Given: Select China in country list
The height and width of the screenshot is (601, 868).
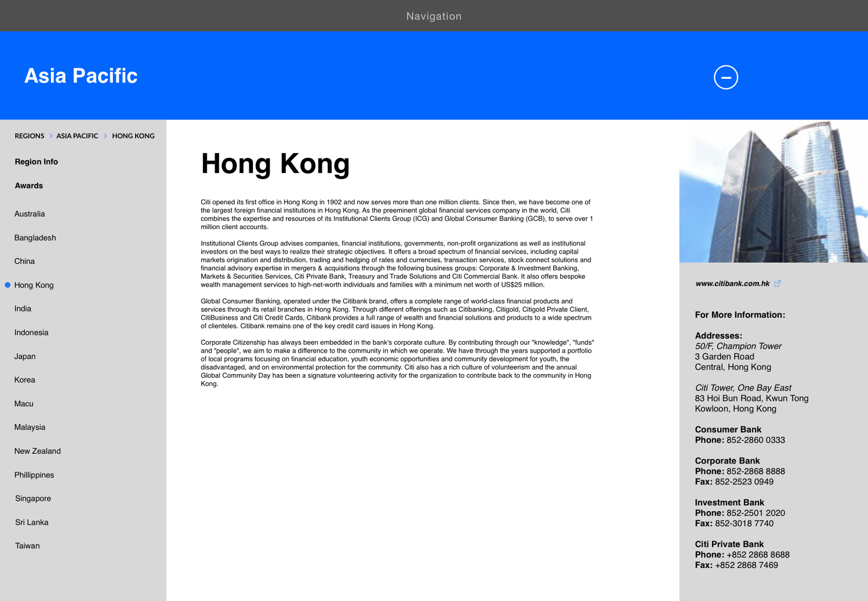Looking at the screenshot, I should click(24, 262).
